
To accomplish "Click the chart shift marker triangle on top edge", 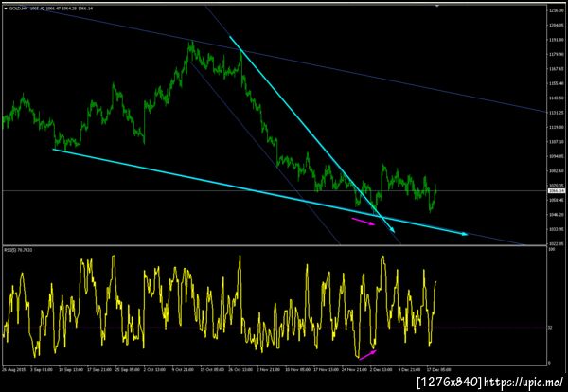I will point(437,6).
